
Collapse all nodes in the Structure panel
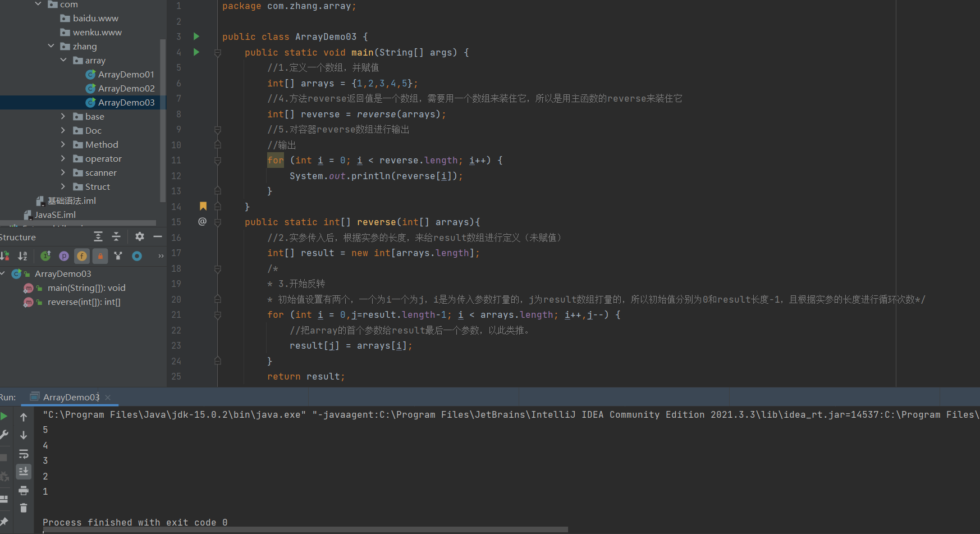point(116,236)
